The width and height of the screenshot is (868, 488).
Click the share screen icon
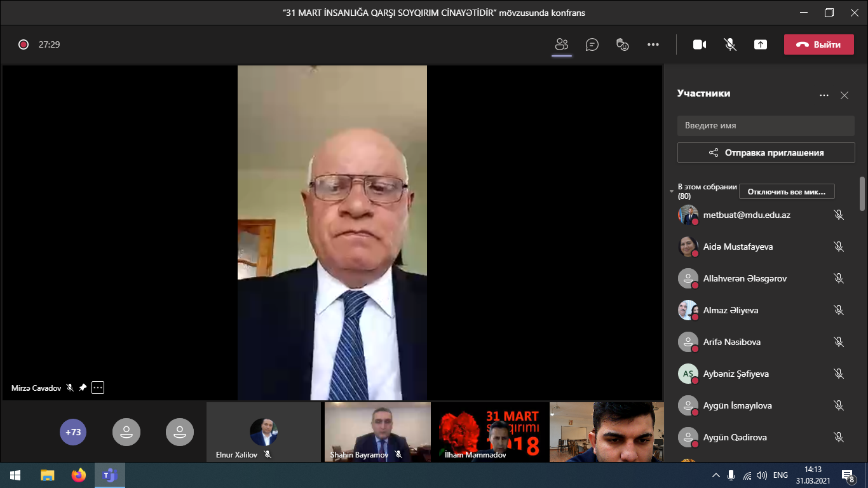(x=761, y=44)
